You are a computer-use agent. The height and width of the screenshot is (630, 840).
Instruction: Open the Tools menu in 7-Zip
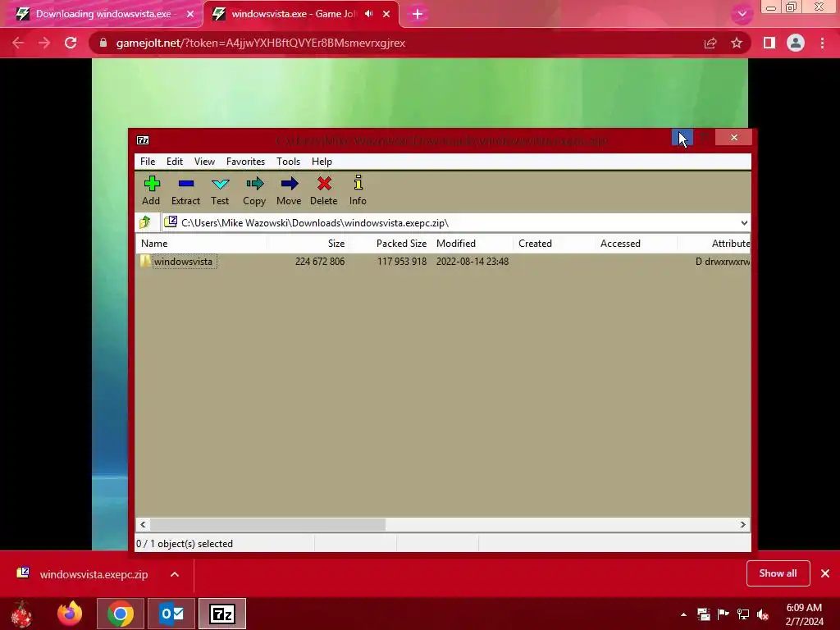pyautogui.click(x=288, y=162)
